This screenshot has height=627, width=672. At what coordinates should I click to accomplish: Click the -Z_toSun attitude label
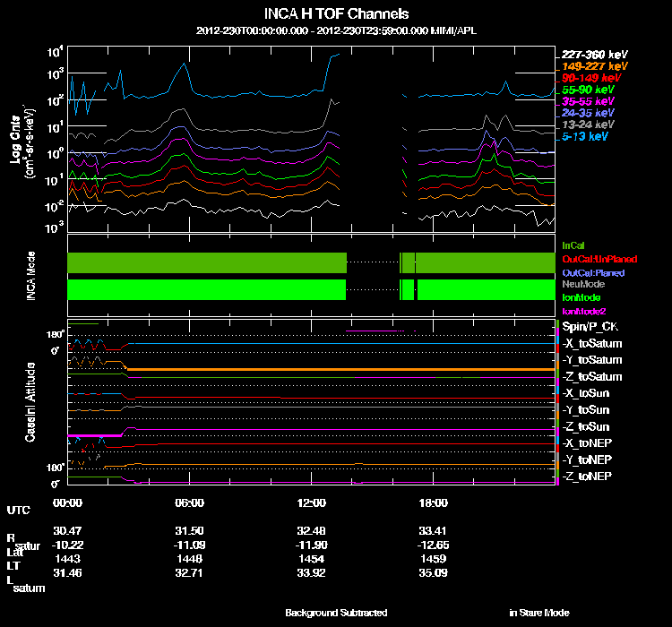pos(587,426)
